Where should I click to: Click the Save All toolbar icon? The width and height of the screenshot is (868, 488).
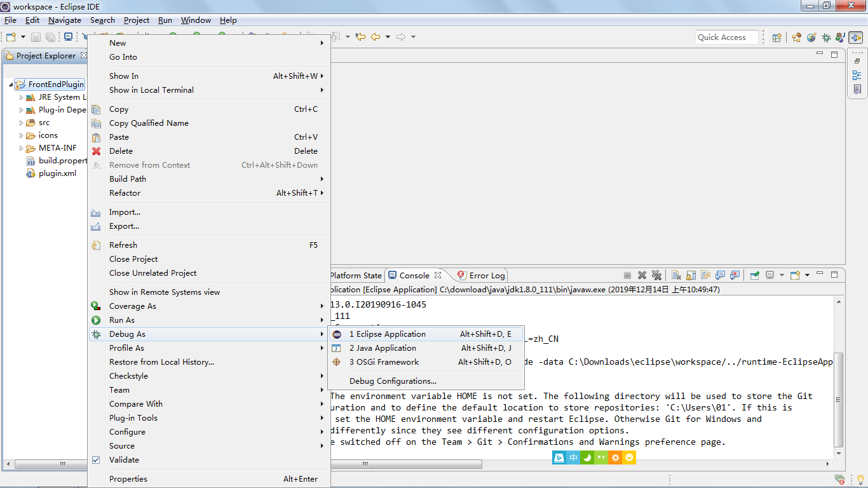(x=50, y=37)
